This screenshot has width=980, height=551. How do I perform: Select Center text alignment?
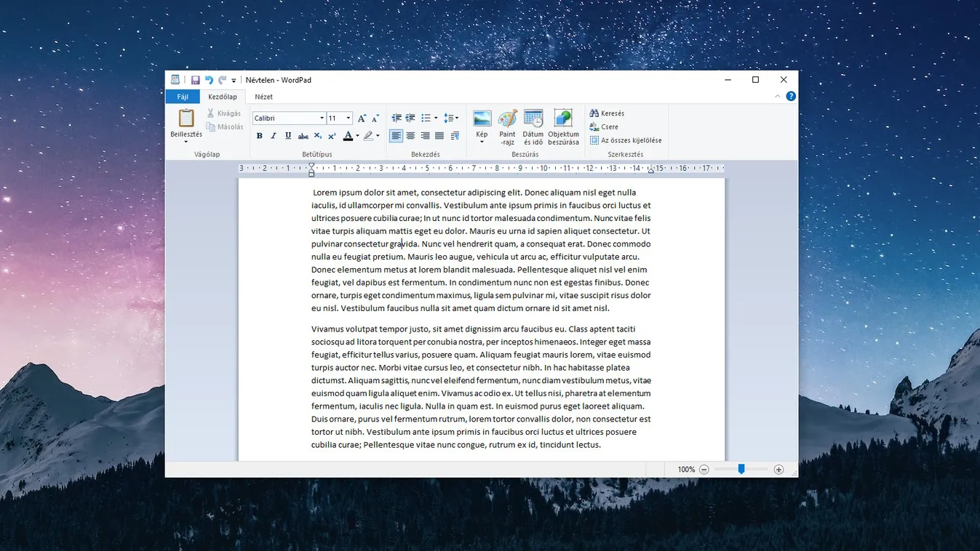point(411,136)
